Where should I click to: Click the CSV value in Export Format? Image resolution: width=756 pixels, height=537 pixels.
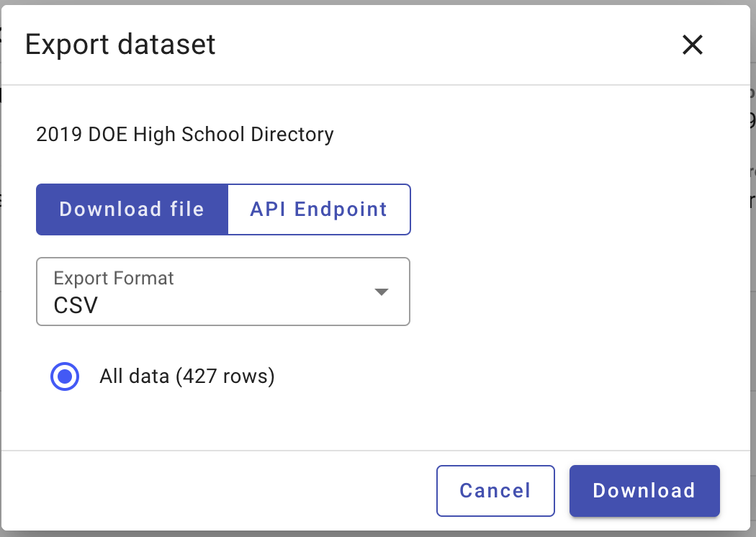point(76,305)
